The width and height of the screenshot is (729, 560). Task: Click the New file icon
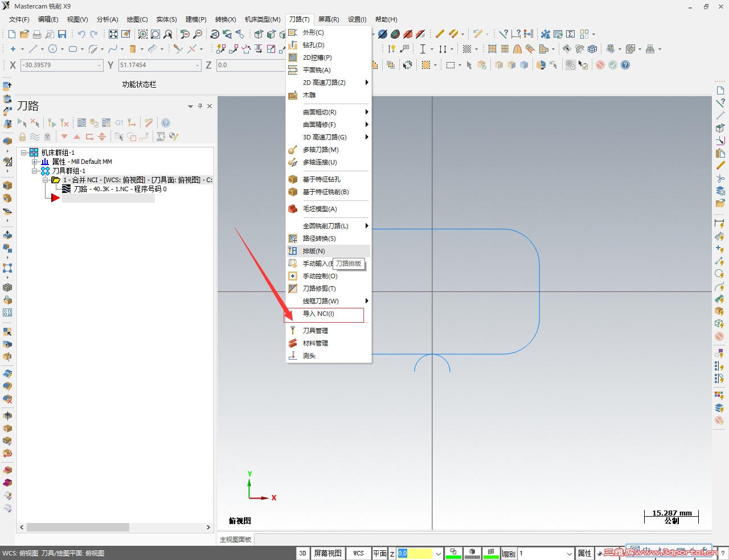[x=13, y=34]
